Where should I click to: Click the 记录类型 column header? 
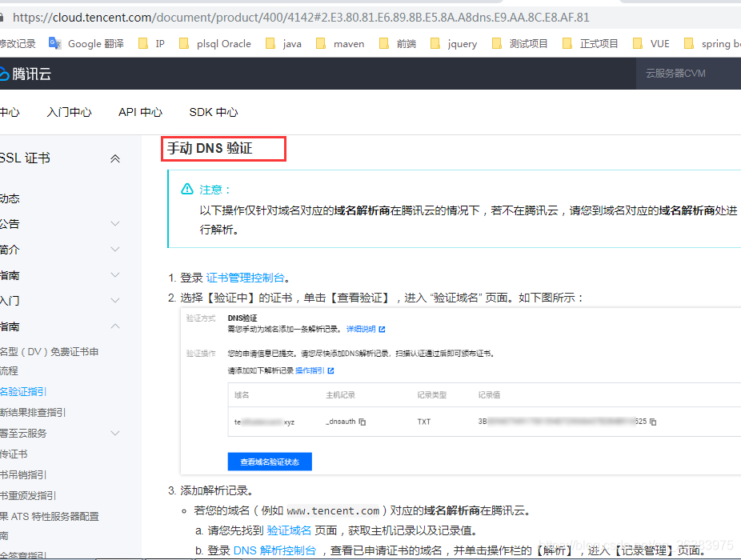coord(431,395)
